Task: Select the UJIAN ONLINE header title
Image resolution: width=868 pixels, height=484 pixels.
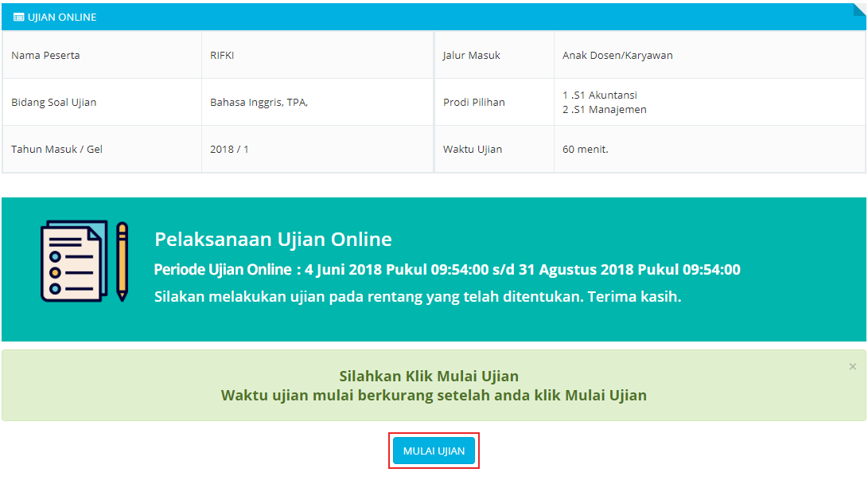Action: point(62,17)
